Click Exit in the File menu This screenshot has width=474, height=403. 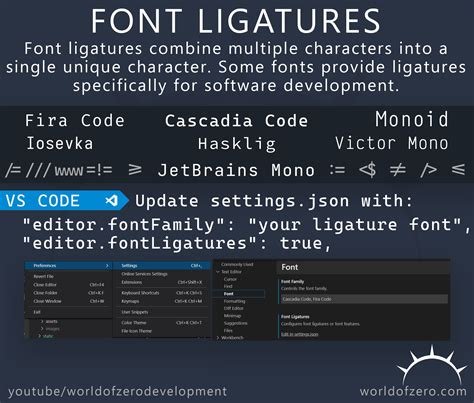click(x=37, y=312)
